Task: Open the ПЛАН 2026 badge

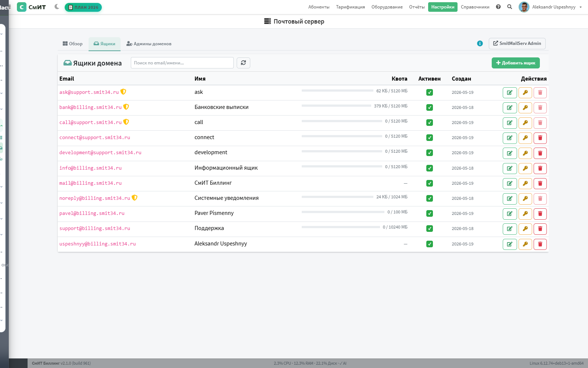Action: tap(83, 7)
